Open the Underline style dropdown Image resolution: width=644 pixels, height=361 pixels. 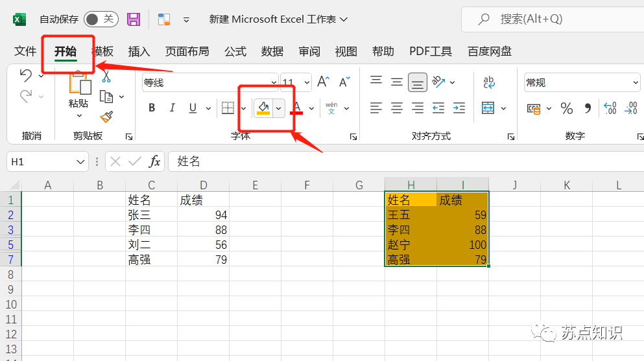pos(208,108)
